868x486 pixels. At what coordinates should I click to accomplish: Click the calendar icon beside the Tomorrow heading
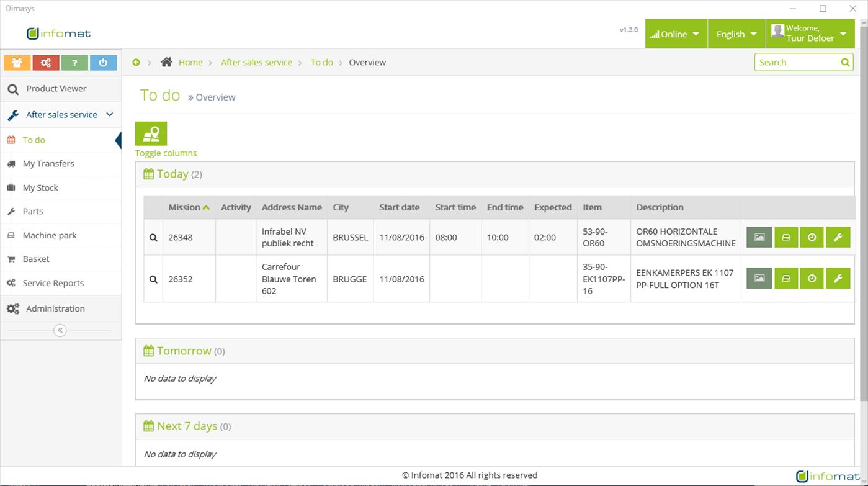pos(148,351)
